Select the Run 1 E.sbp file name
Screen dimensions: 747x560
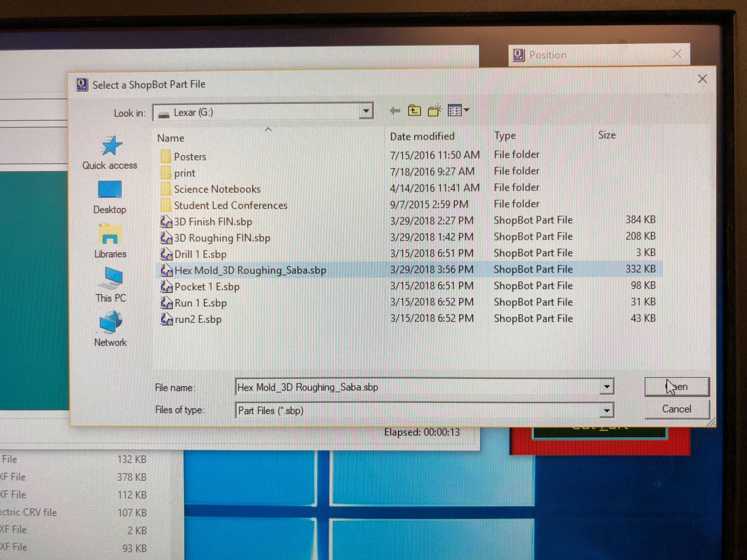tap(200, 303)
